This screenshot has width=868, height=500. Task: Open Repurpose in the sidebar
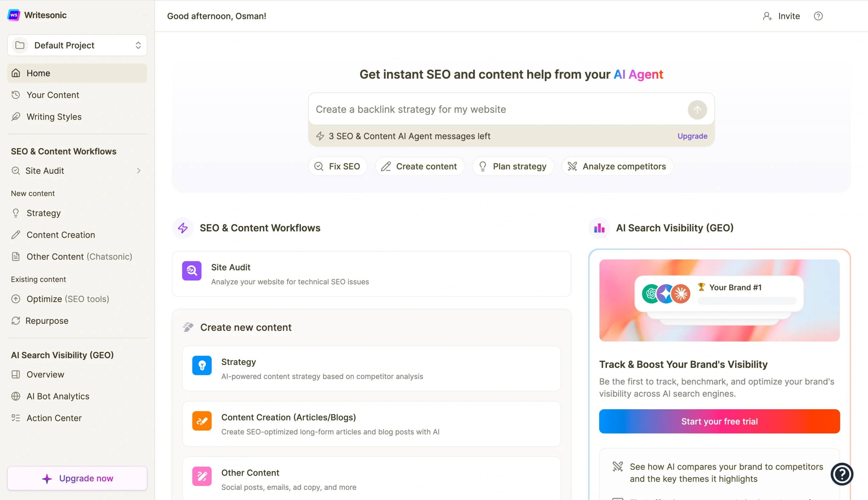click(x=77, y=321)
